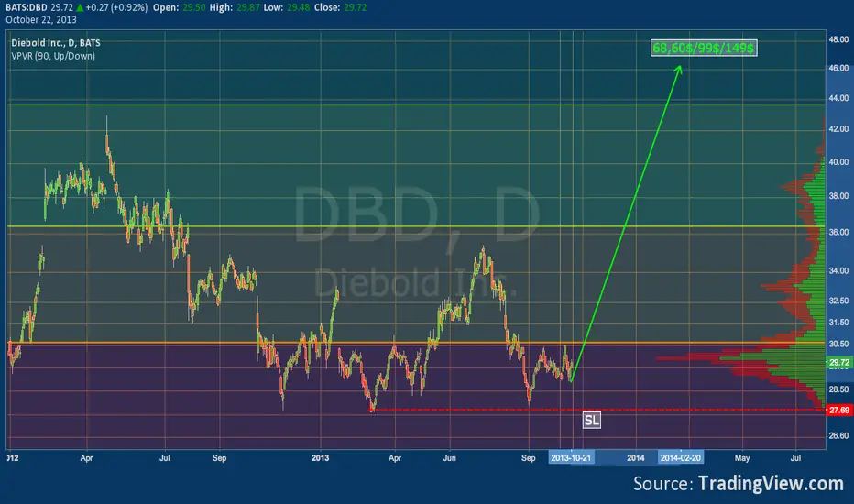Click the 40.00 price axis label
The image size is (854, 504).
pos(838,162)
